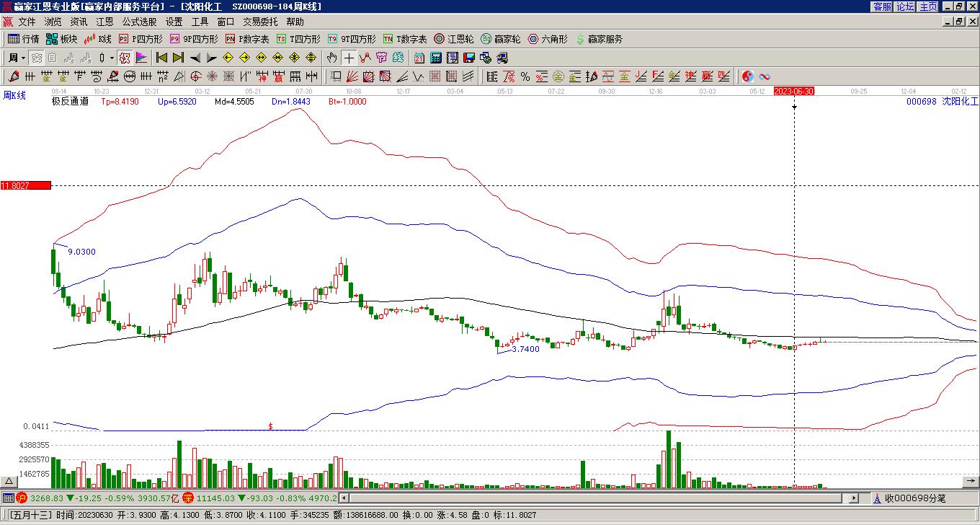Click the 深 Shenzhen index badge

pyautogui.click(x=188, y=498)
